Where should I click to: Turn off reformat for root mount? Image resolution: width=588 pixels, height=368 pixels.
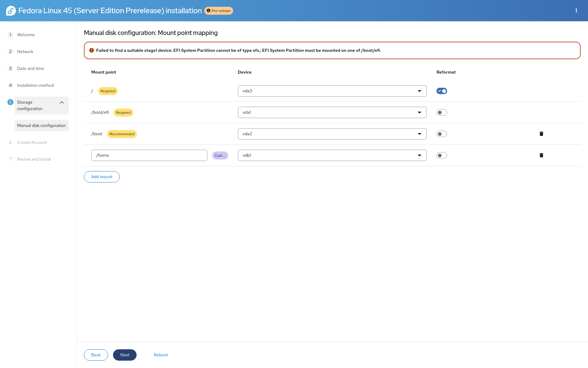(442, 91)
